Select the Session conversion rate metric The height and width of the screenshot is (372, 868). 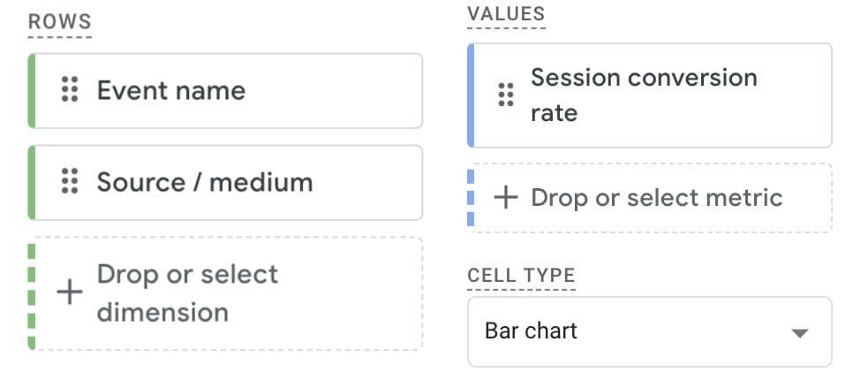click(644, 95)
